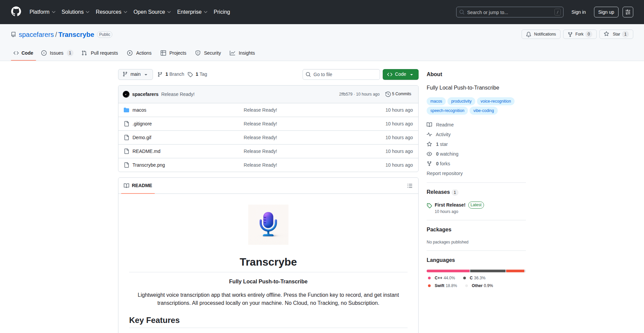Viewport: 644px width, 333px height.
Task: Click the vibe-coding topic tag
Action: click(x=483, y=111)
